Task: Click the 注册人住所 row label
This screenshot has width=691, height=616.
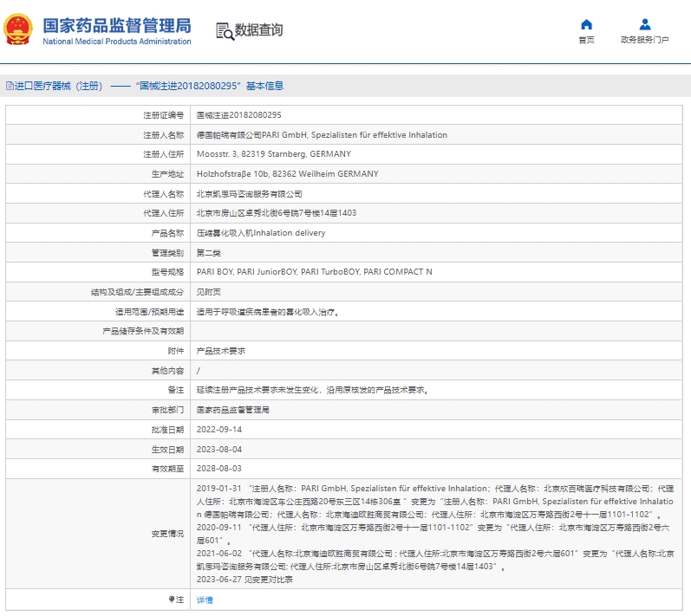Action: pos(164,154)
